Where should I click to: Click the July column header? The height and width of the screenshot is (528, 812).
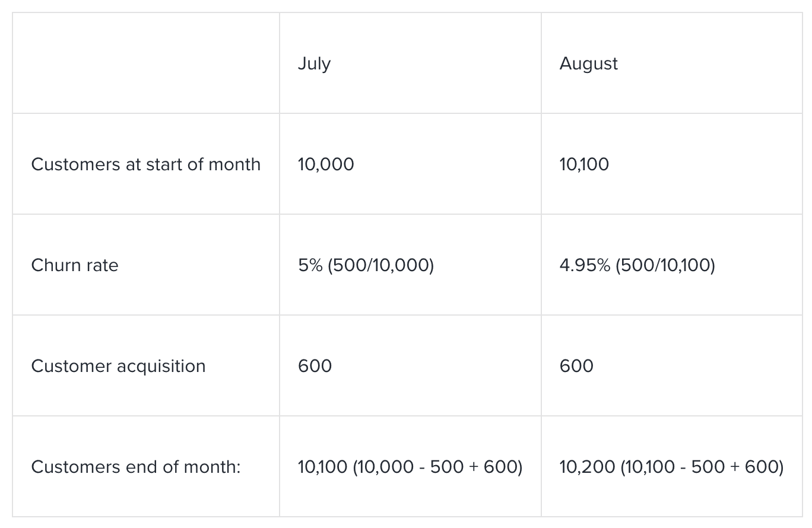click(x=314, y=63)
